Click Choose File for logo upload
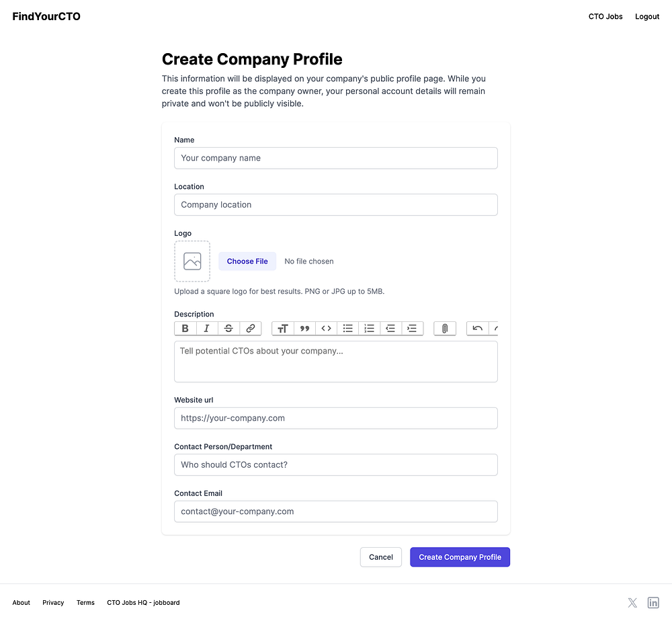This screenshot has width=672, height=621. [247, 261]
